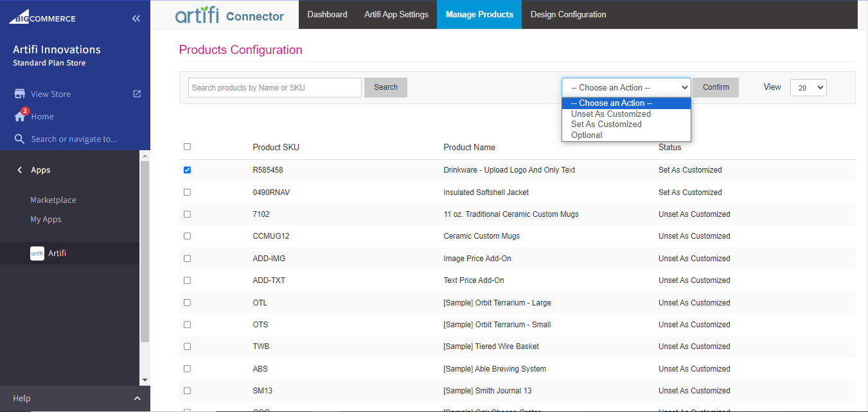Click Apps back navigation header
868x412 pixels.
pos(40,170)
